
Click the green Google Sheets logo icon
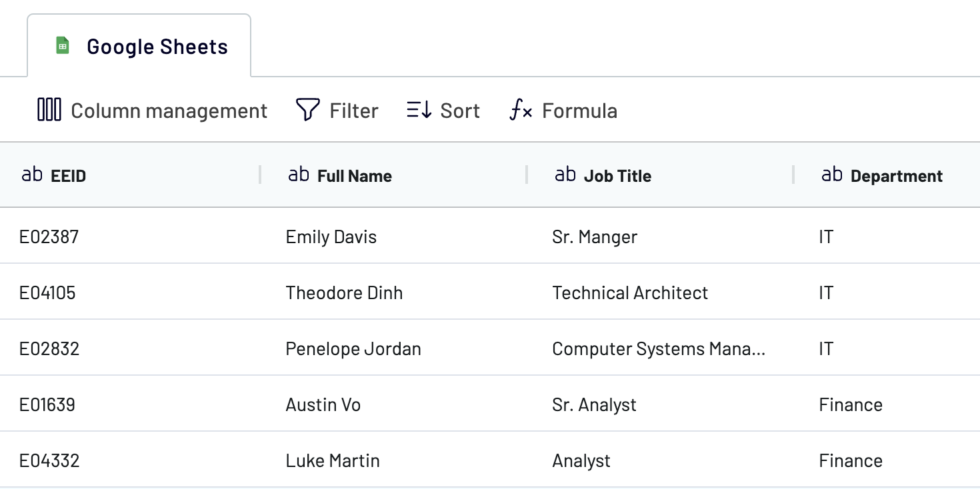click(x=62, y=46)
